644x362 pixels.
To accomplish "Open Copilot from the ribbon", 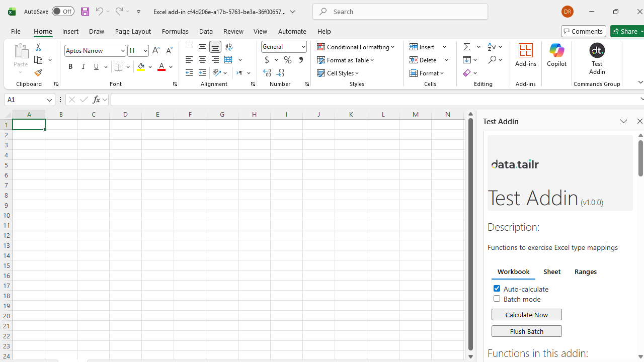I will tap(556, 55).
